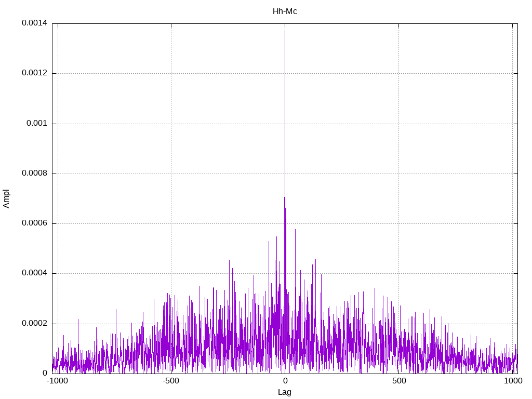Click the 0.001 y-axis tick label
This screenshot has height=399, width=532.
37,123
